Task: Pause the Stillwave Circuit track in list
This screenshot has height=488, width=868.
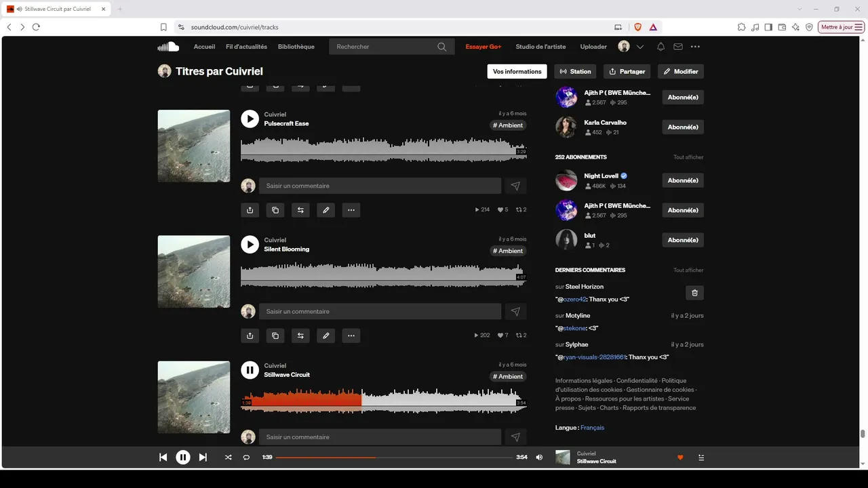Action: point(250,370)
